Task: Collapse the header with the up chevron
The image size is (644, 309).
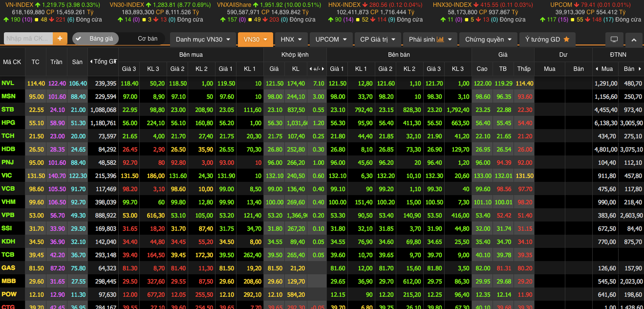Action: click(634, 40)
